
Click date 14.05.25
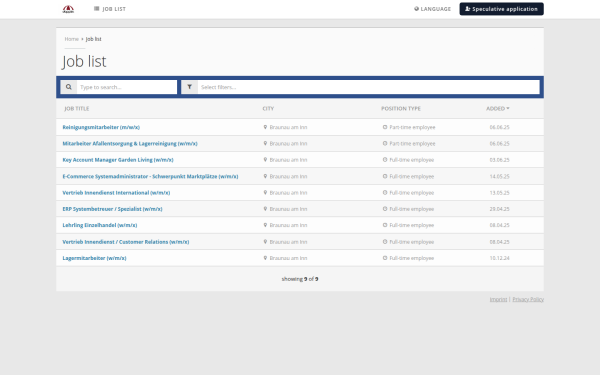(x=499, y=176)
